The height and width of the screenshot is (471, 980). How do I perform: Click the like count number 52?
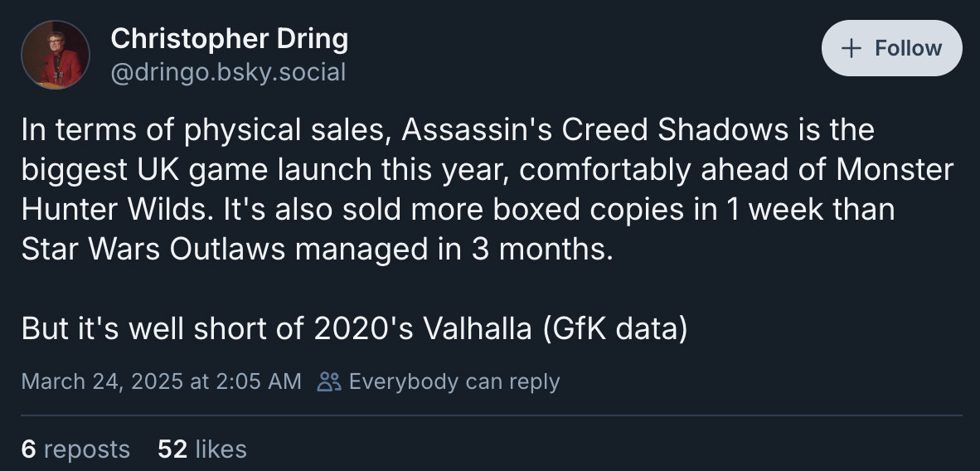click(172, 449)
